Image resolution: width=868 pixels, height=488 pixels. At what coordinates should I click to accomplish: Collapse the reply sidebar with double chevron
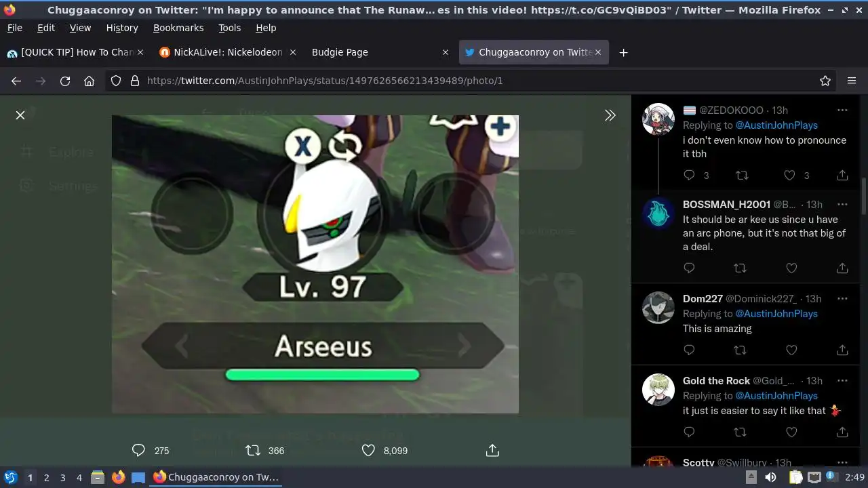(x=610, y=115)
